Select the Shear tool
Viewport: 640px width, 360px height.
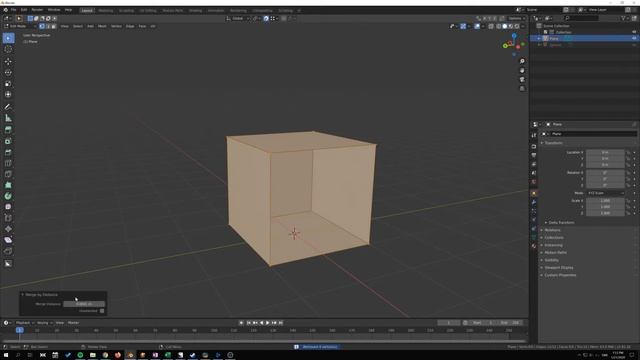point(8,240)
